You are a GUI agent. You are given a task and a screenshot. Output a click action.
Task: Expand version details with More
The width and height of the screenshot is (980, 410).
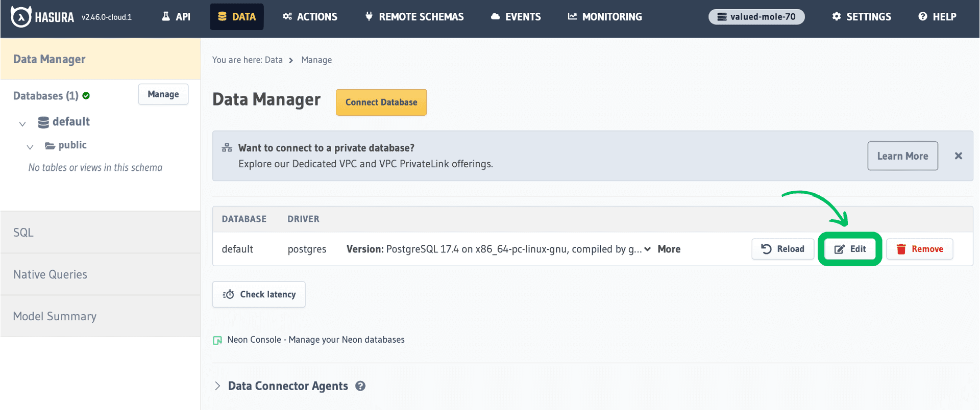pyautogui.click(x=669, y=249)
